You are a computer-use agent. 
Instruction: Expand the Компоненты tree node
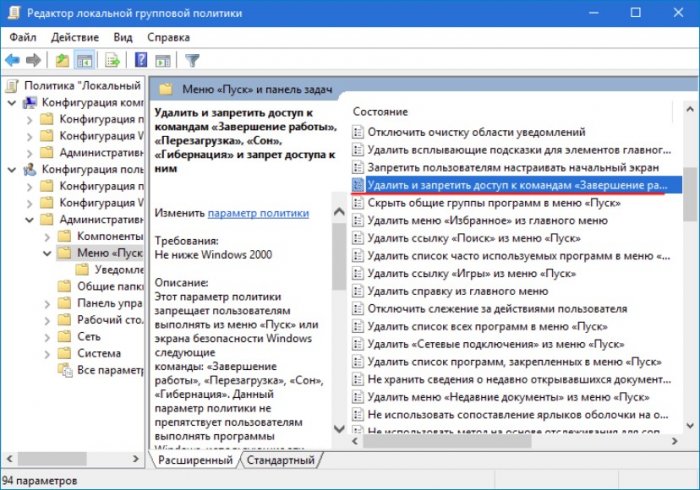pos(47,237)
